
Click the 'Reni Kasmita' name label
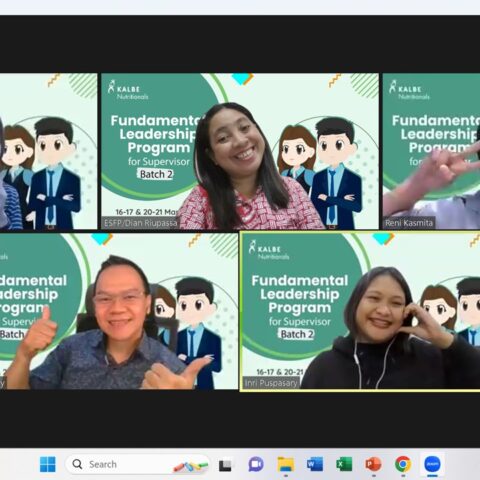pos(409,223)
